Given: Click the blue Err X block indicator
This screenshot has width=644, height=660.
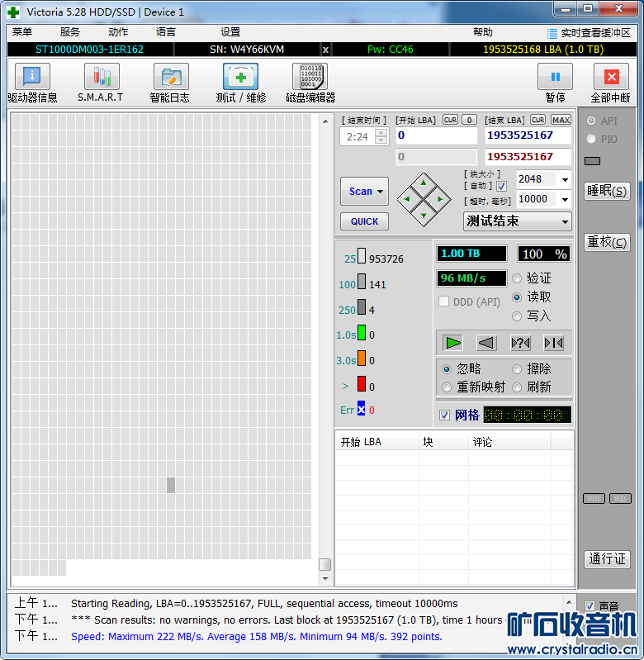Looking at the screenshot, I should 362,408.
